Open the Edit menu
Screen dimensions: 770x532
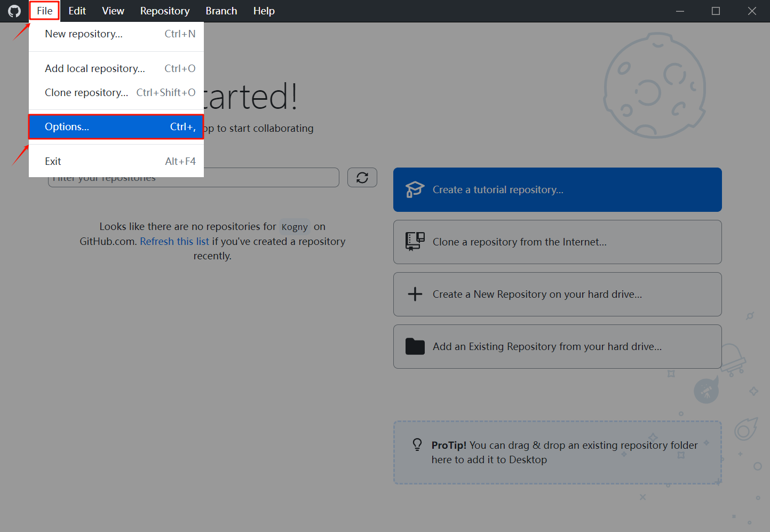[x=77, y=11]
